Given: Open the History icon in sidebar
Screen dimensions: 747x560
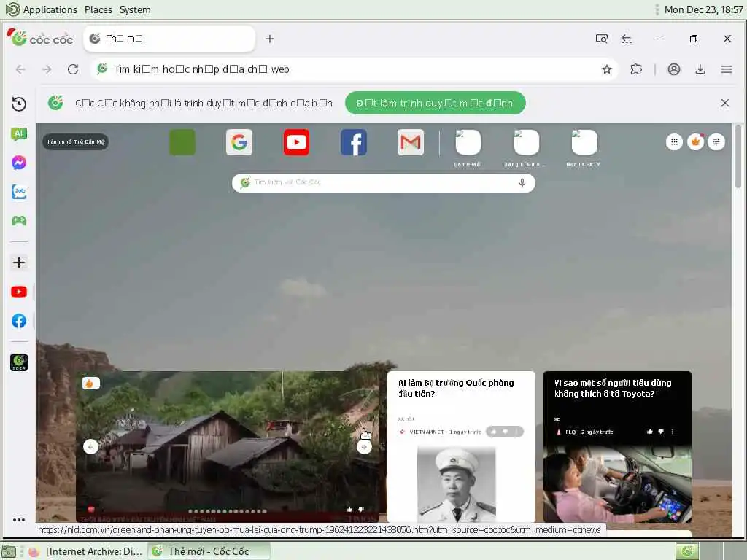Looking at the screenshot, I should [x=18, y=104].
